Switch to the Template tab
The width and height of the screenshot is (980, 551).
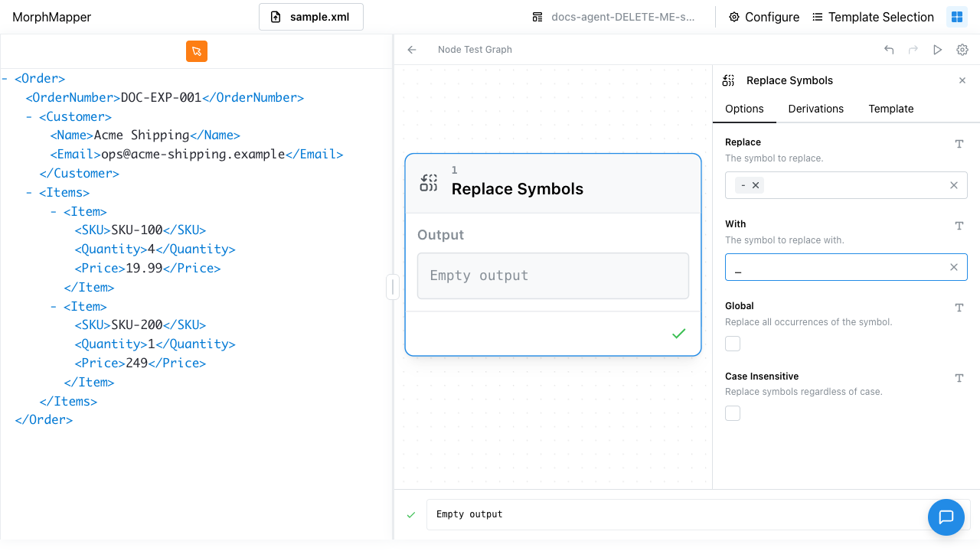point(891,109)
